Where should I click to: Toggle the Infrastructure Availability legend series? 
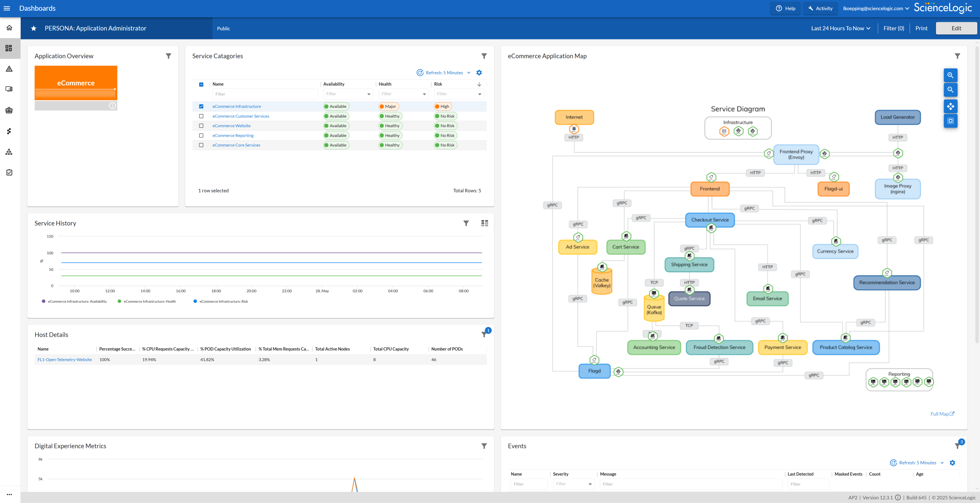pos(74,301)
